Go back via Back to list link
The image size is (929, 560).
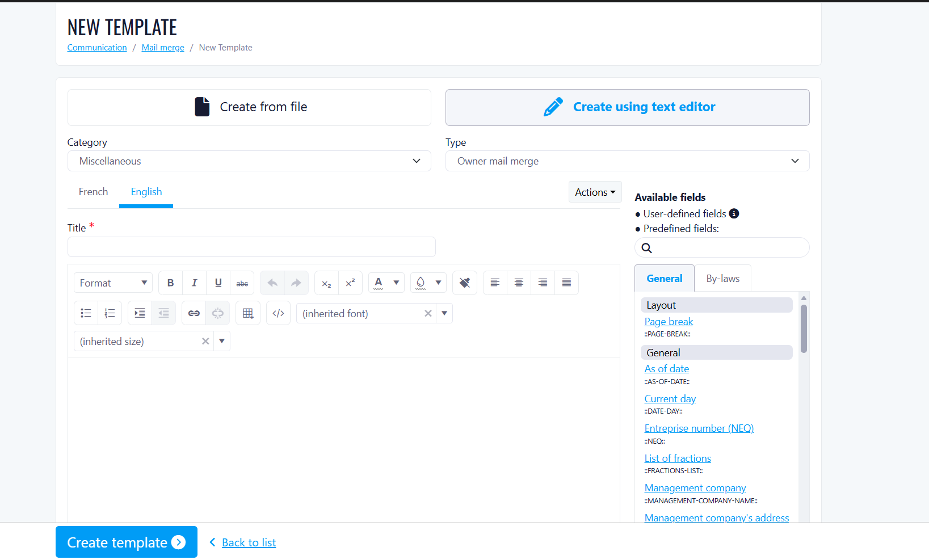coord(249,542)
